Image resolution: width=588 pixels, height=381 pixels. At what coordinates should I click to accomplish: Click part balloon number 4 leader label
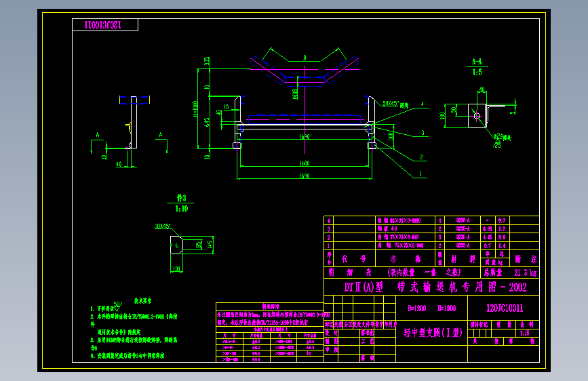(423, 104)
